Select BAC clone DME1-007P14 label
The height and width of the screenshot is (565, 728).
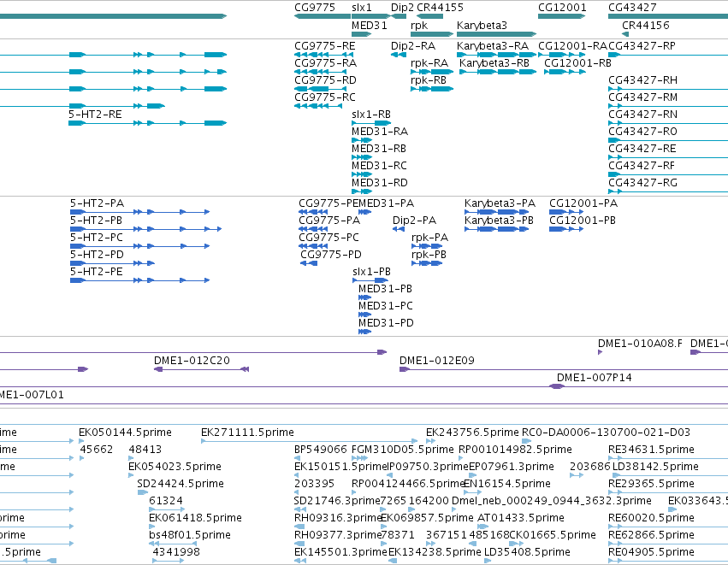tap(594, 378)
